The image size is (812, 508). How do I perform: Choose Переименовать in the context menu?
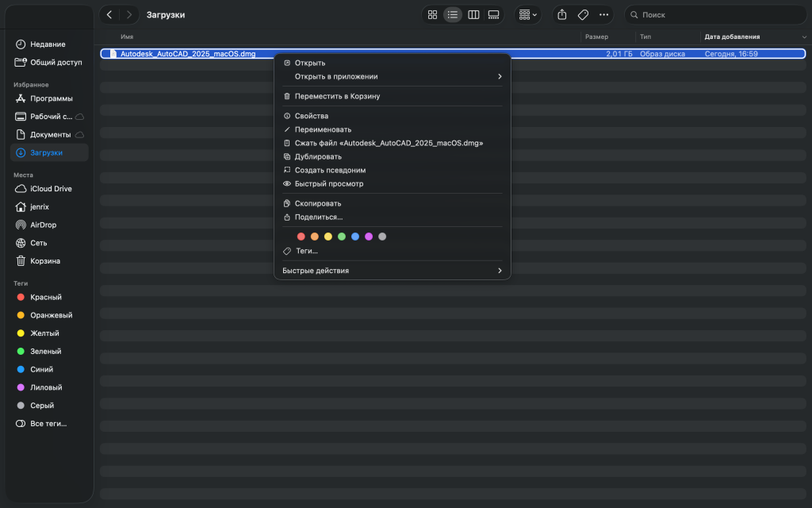pyautogui.click(x=392, y=129)
